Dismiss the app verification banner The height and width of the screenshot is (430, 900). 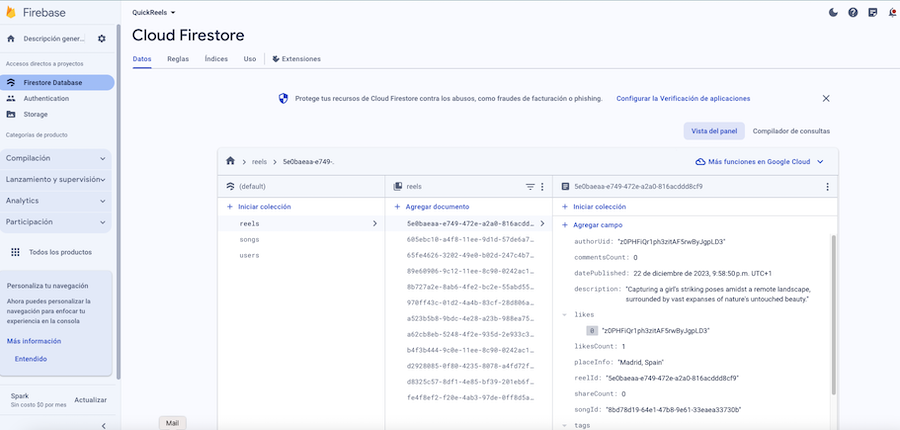point(826,98)
